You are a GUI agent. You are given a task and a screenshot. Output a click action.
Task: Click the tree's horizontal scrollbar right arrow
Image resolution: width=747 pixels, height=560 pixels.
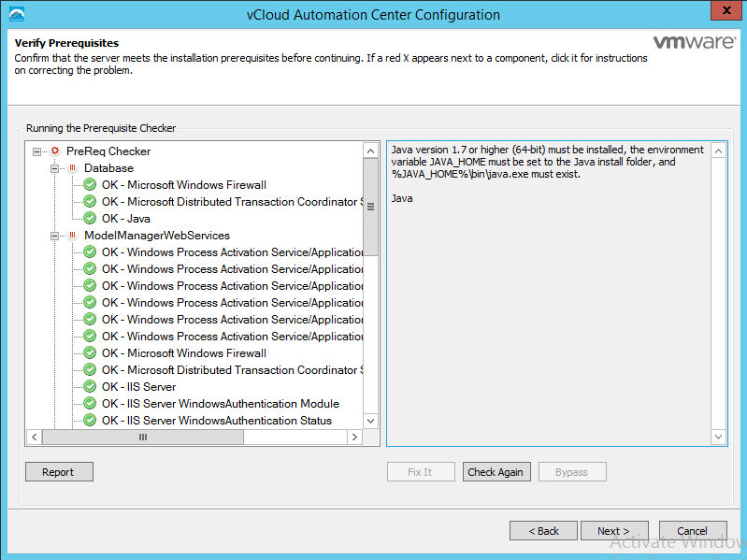tap(354, 437)
